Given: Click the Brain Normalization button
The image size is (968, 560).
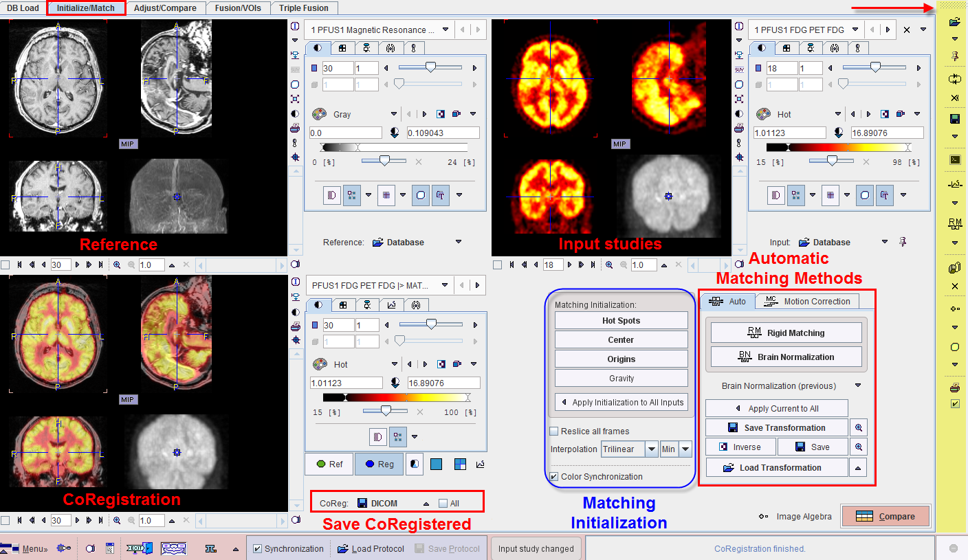Looking at the screenshot, I should point(786,357).
